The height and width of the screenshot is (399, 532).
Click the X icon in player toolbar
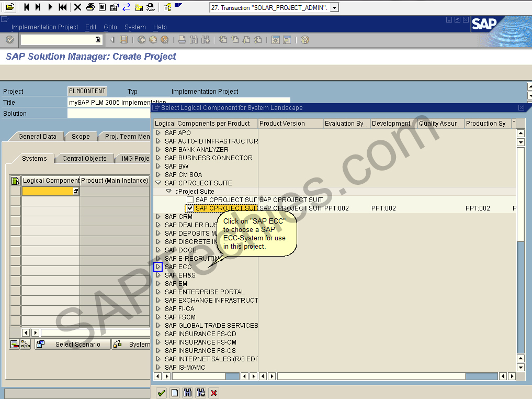77,7
